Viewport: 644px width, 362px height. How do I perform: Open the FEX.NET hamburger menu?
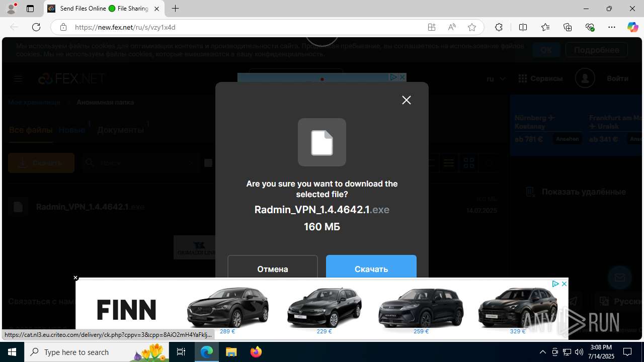[x=18, y=78]
